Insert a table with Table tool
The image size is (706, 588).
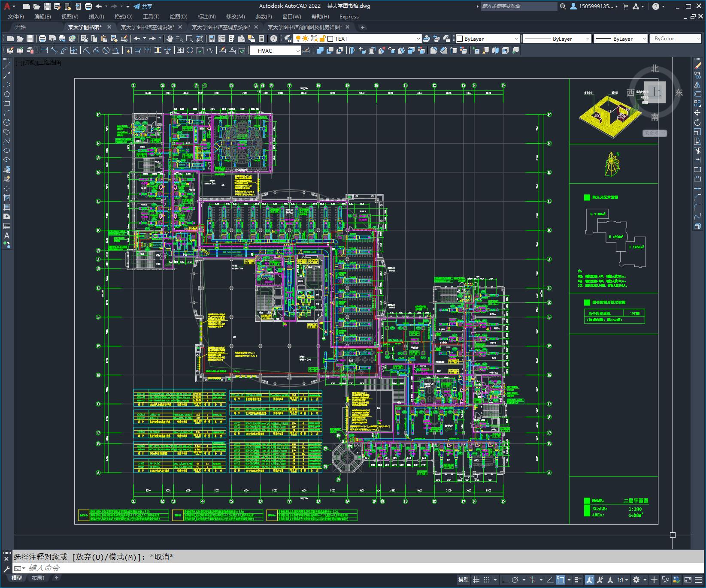click(7, 226)
